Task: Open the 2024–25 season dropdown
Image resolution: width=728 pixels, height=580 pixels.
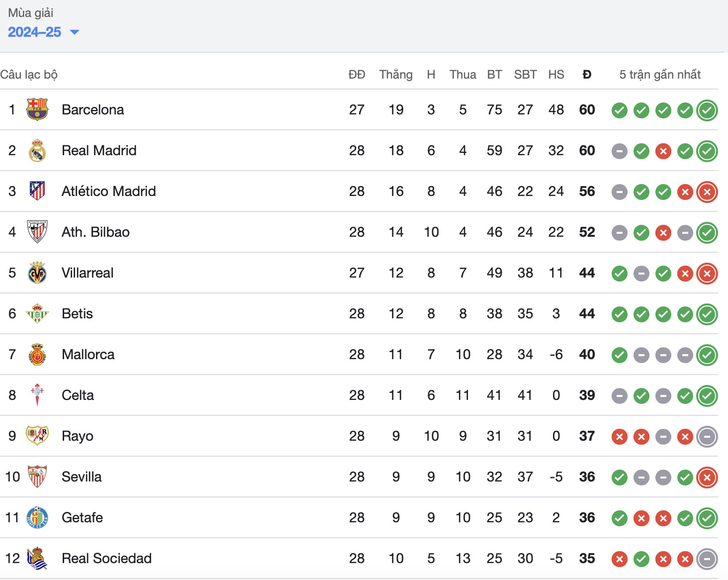Action: pos(43,32)
